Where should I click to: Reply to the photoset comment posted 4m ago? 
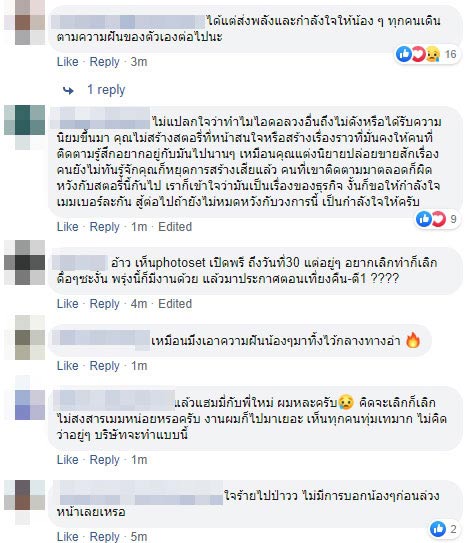pyautogui.click(x=104, y=303)
